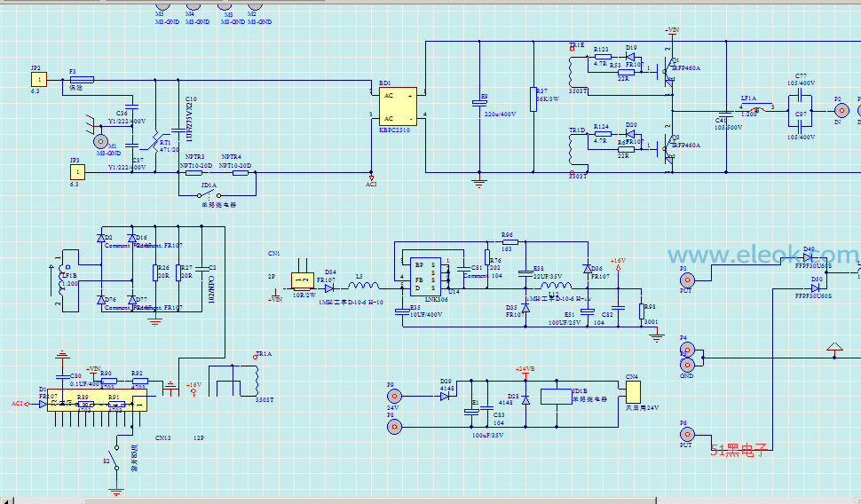Pick the JP2 input connector pad
861x504 pixels.
39,80
